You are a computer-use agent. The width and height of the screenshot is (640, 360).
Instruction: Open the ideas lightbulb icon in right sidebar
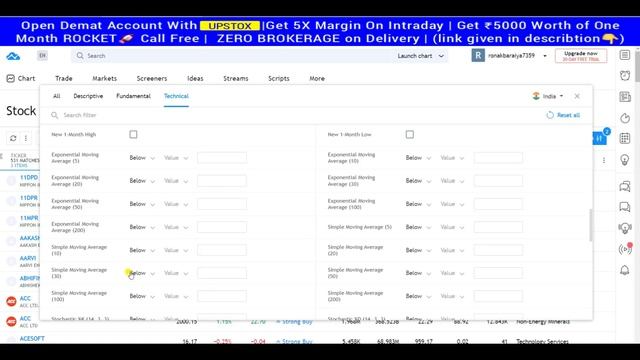tap(624, 160)
